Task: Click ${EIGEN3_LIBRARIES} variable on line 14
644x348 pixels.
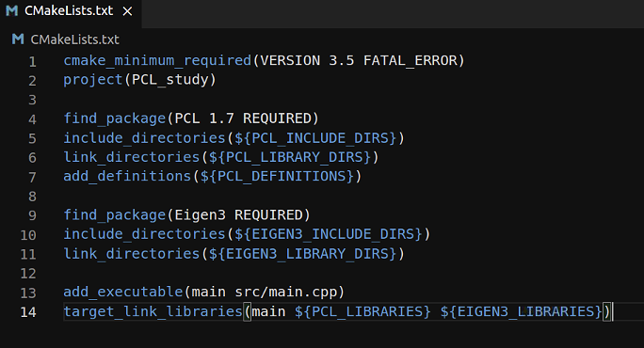Action: pos(522,311)
